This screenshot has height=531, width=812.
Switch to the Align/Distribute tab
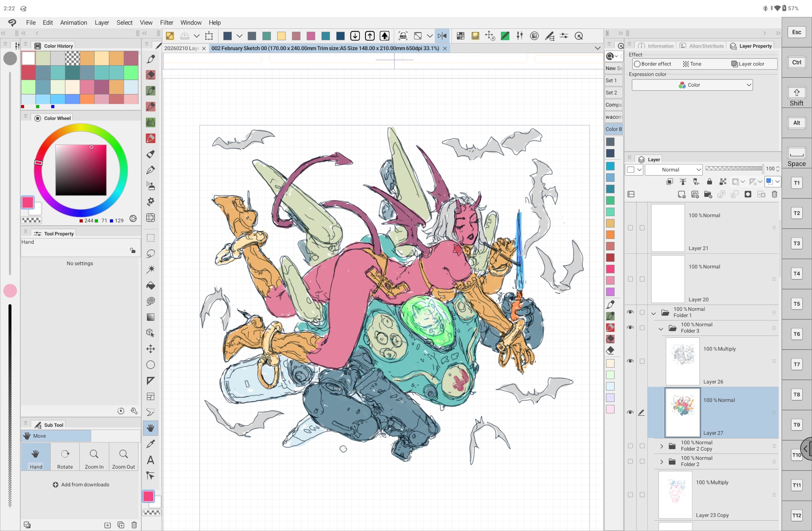click(x=702, y=46)
